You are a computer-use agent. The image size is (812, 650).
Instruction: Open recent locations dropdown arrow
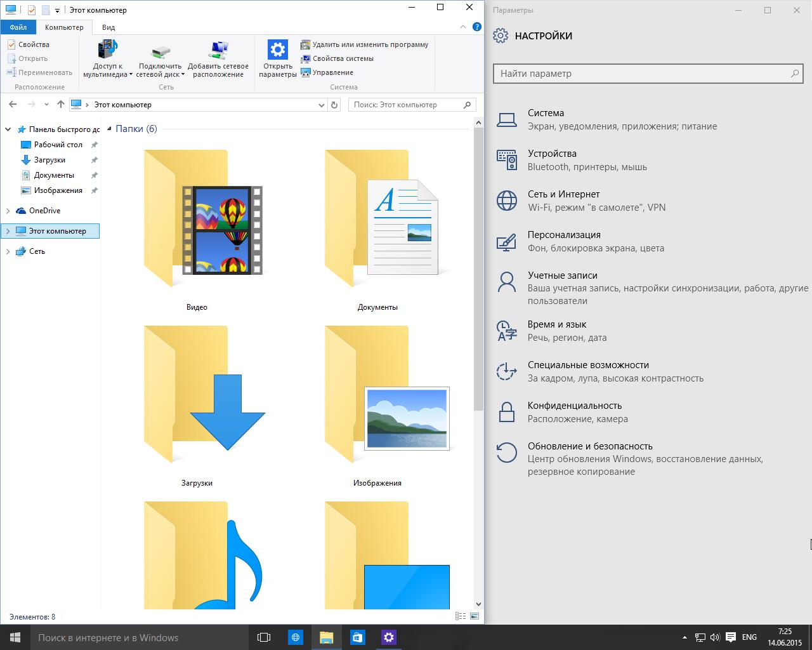pyautogui.click(x=46, y=105)
